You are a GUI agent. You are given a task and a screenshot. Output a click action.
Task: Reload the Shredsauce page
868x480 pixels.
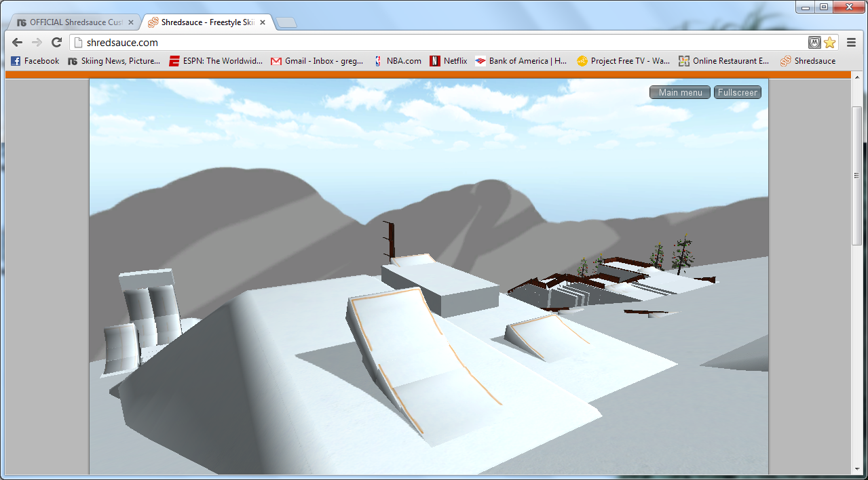[57, 43]
